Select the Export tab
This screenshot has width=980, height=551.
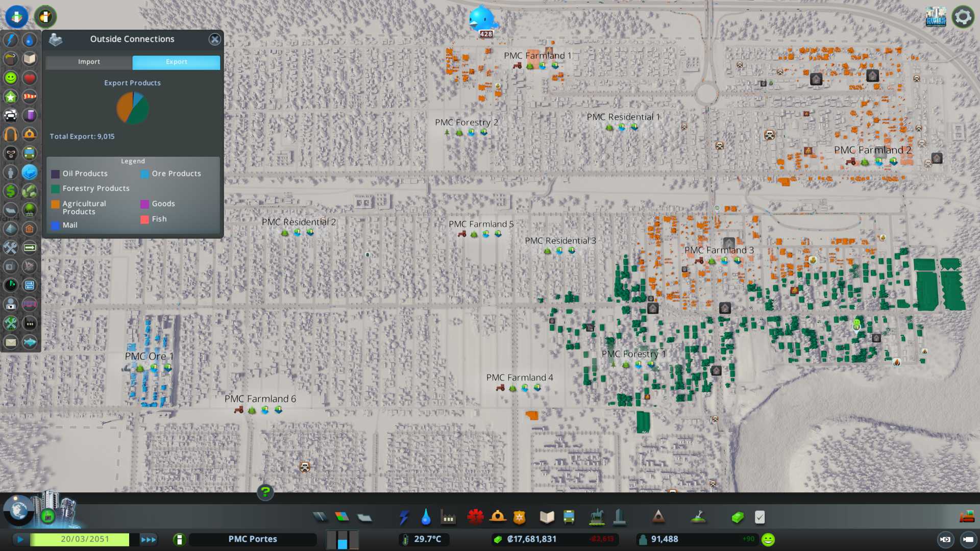tap(177, 62)
